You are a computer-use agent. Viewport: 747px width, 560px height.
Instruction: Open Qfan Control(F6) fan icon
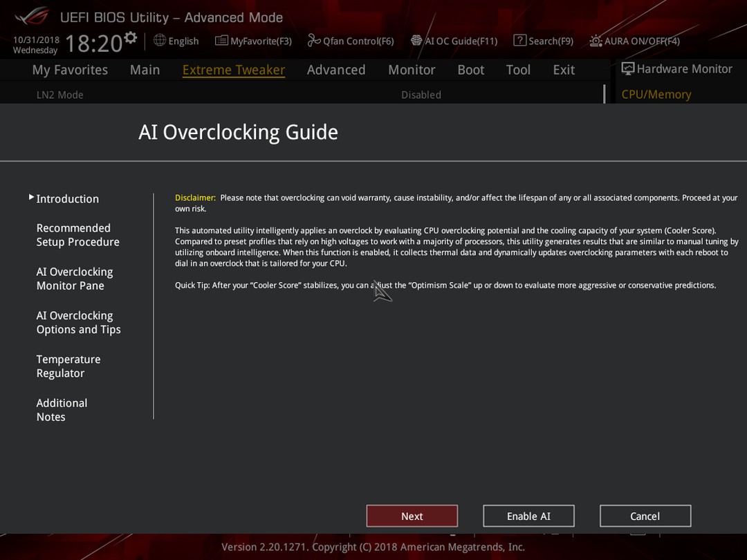point(313,41)
